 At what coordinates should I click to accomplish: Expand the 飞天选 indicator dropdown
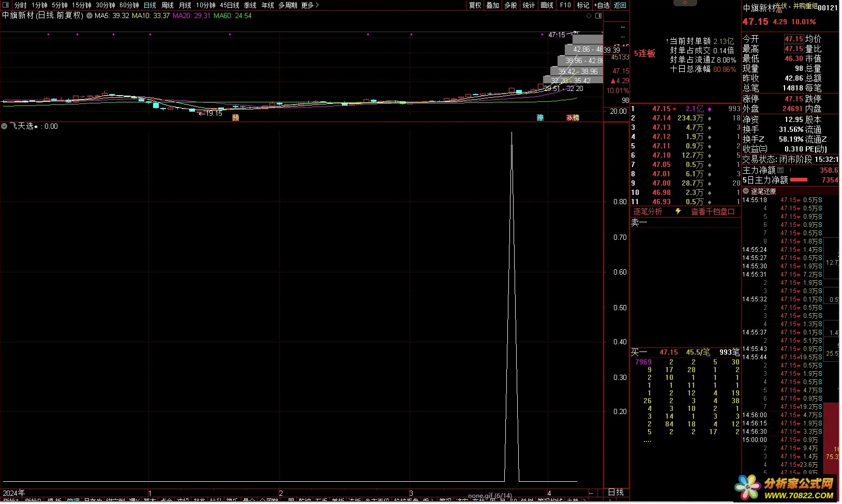point(4,126)
